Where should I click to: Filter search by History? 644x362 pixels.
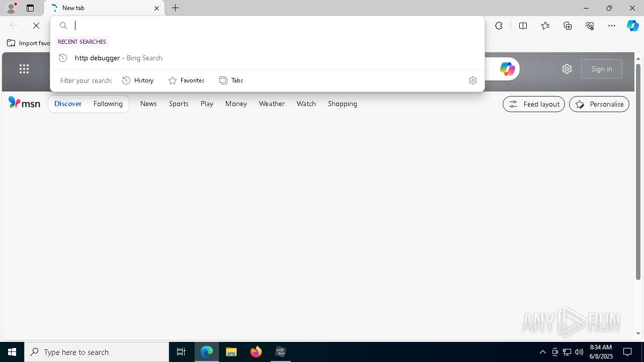[138, 80]
